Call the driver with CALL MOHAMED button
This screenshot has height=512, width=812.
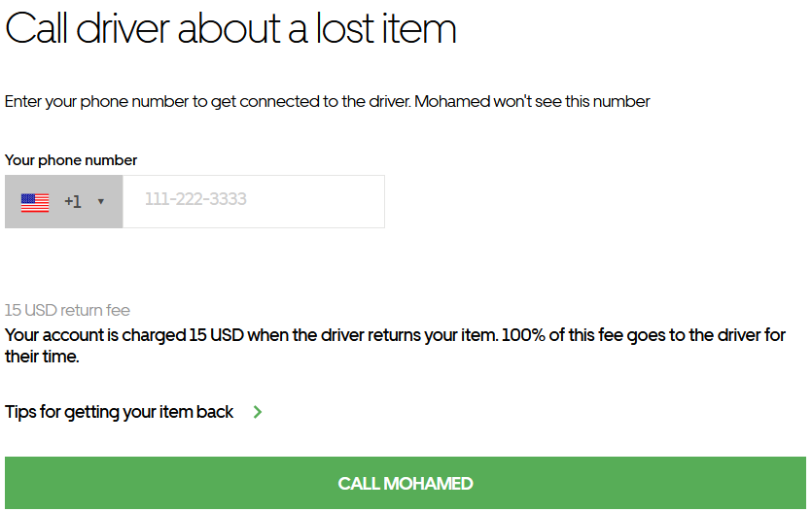pyautogui.click(x=406, y=483)
